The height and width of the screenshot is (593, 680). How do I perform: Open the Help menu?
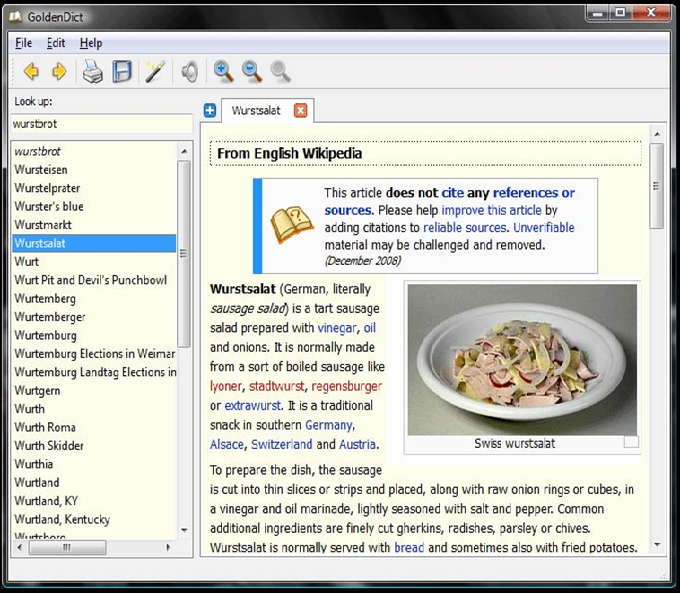[91, 43]
